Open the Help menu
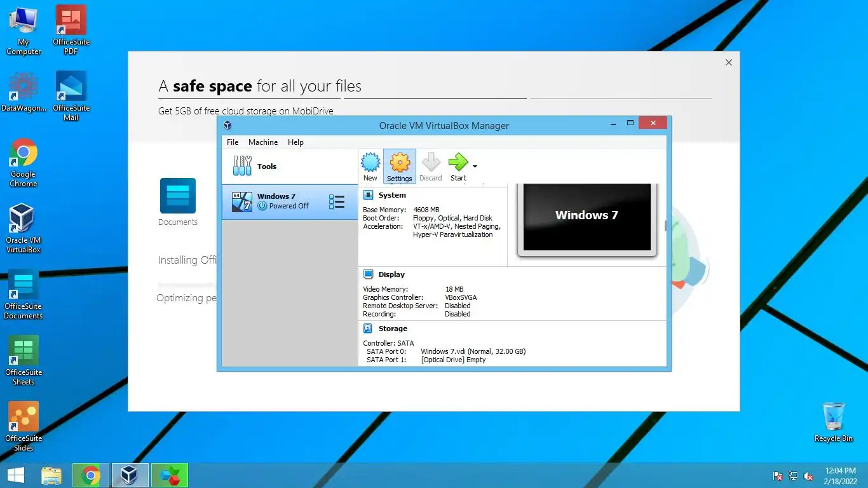The image size is (868, 488). [x=295, y=142]
